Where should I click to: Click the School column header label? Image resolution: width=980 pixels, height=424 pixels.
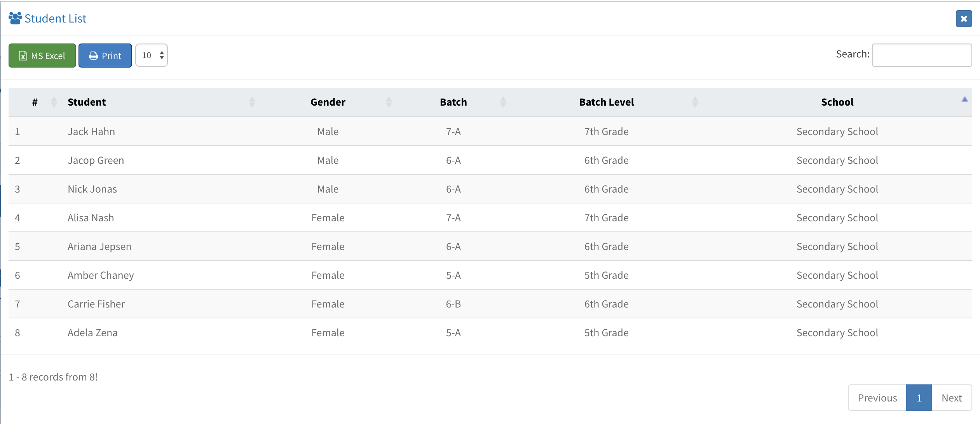point(837,102)
